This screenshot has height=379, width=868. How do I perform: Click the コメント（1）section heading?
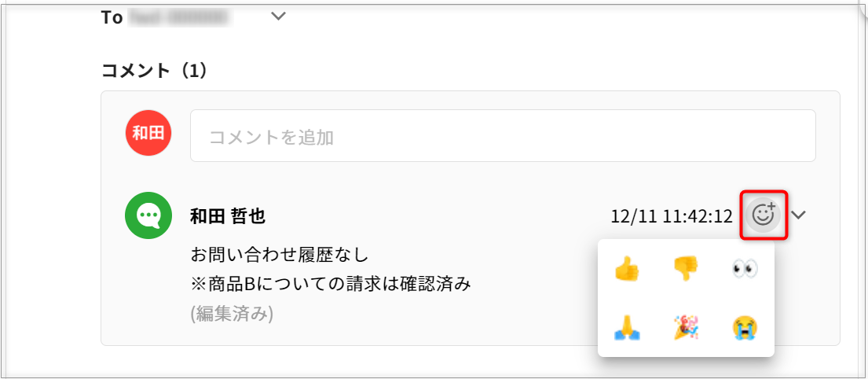coord(155,71)
